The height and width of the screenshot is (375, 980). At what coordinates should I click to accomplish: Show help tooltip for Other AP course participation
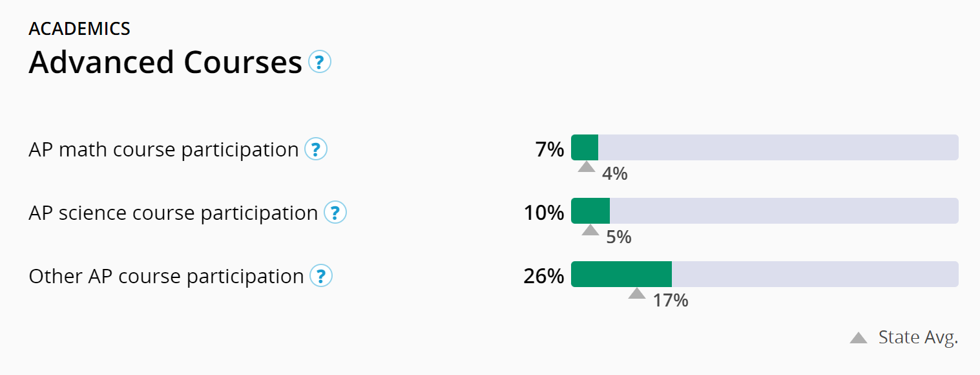tap(321, 276)
